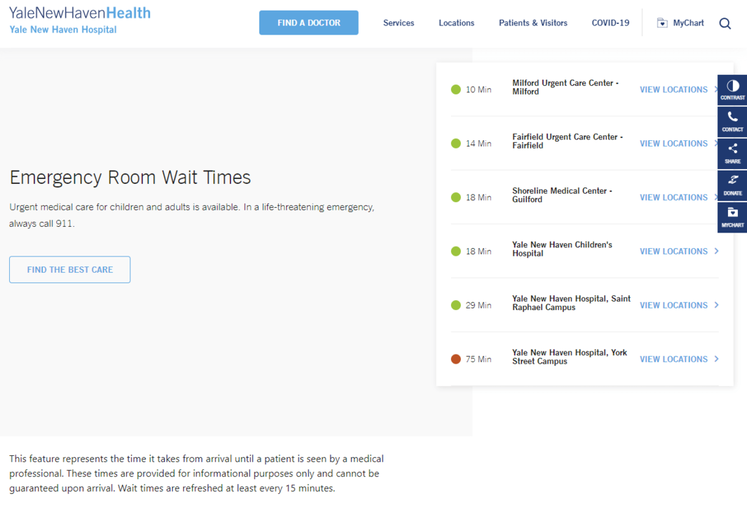Open the COVID-19 menu item
747x508 pixels.
click(610, 23)
